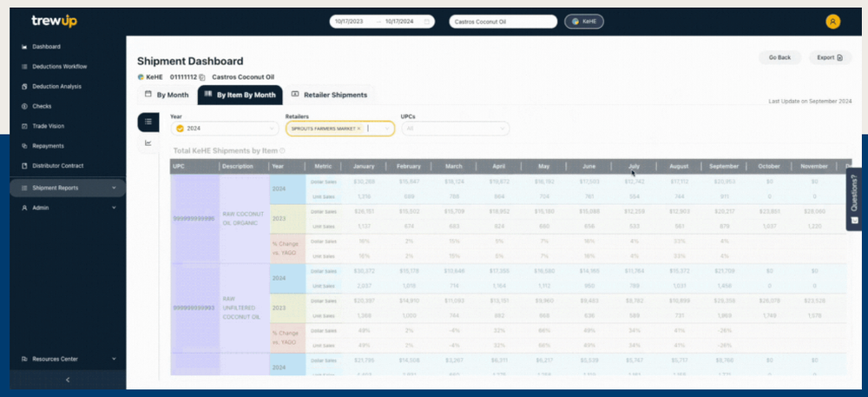This screenshot has height=397, width=868.
Task: Open the Retailer Shipments tab
Action: [329, 95]
